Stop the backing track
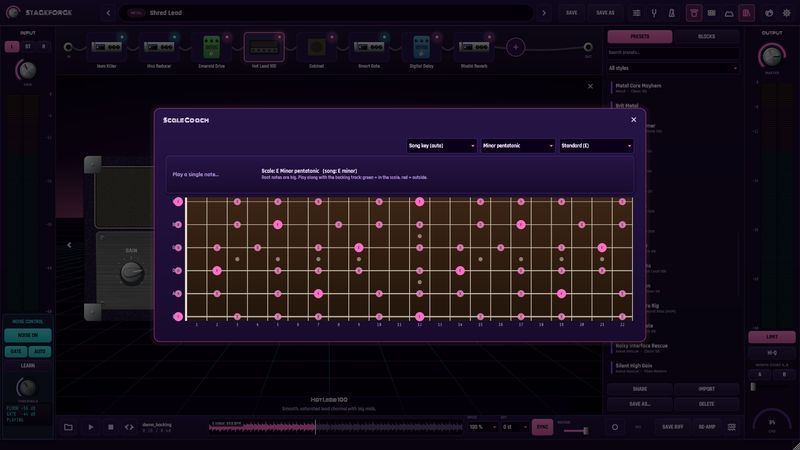Image resolution: width=800 pixels, height=450 pixels. tap(110, 427)
